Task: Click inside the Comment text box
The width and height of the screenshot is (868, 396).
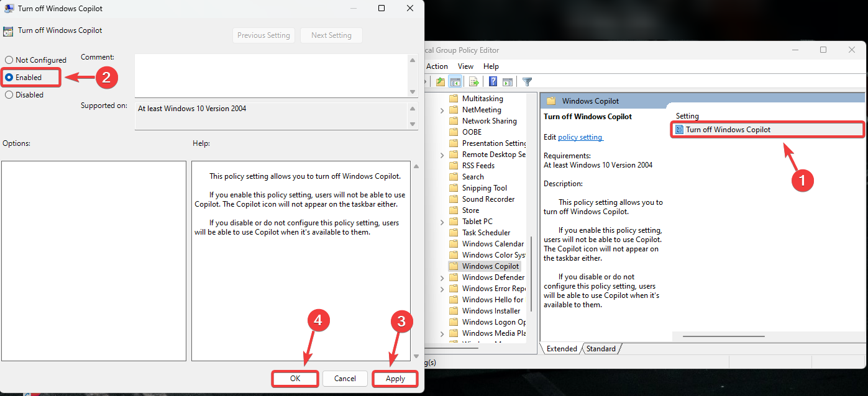Action: (271, 76)
